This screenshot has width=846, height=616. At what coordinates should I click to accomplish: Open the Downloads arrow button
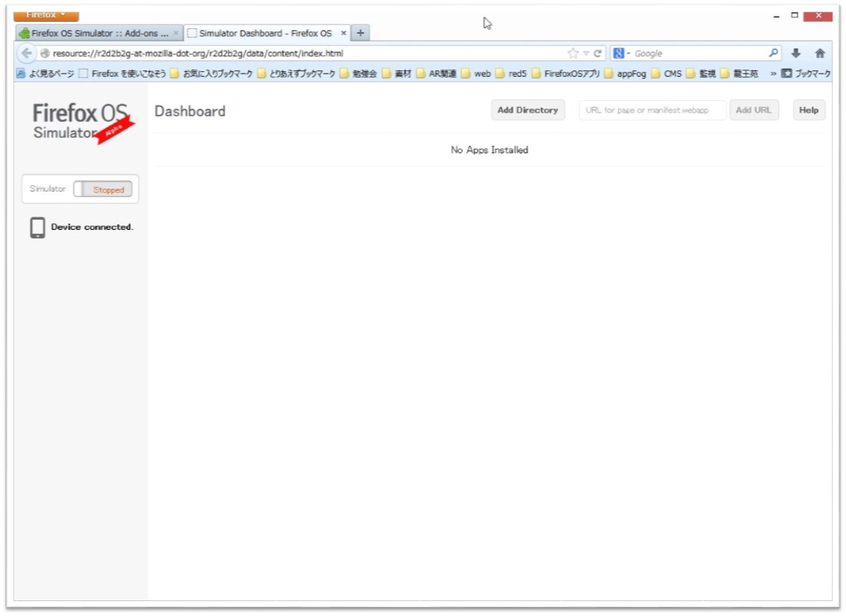click(796, 53)
